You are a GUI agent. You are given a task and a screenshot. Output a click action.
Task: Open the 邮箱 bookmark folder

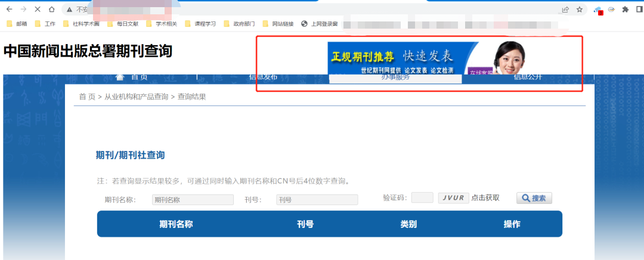click(17, 24)
